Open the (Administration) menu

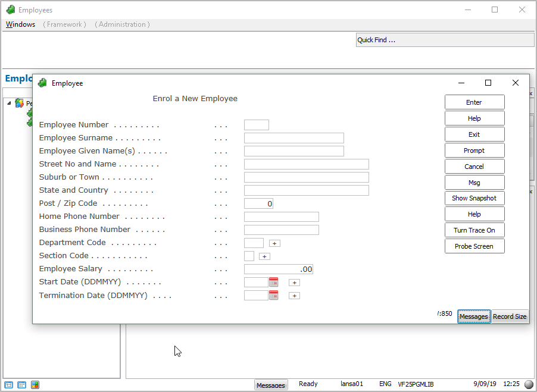pos(122,24)
